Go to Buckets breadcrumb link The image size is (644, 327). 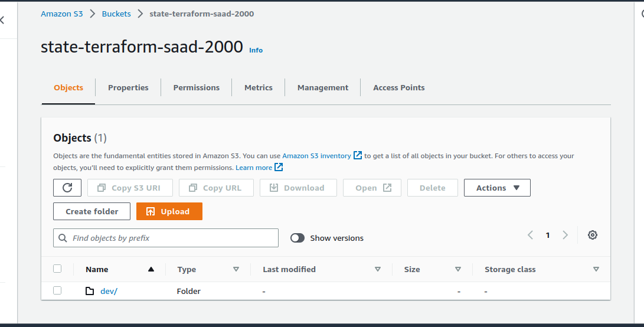[116, 14]
